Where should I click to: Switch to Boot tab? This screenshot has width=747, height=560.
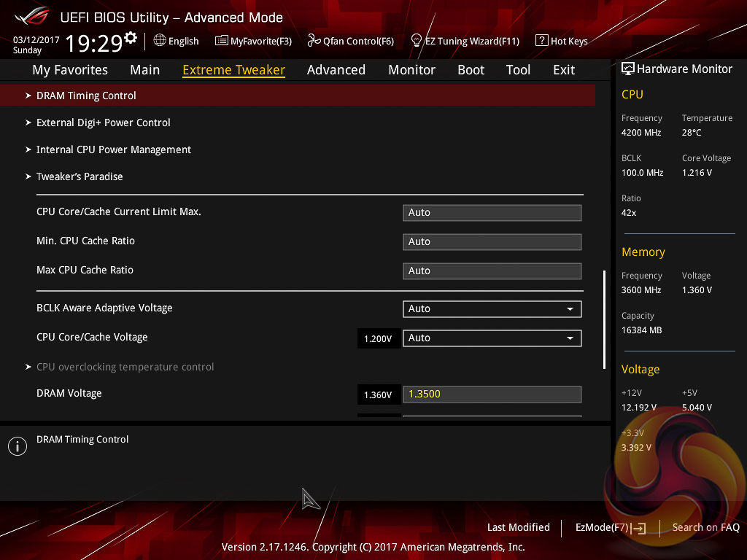pyautogui.click(x=471, y=70)
